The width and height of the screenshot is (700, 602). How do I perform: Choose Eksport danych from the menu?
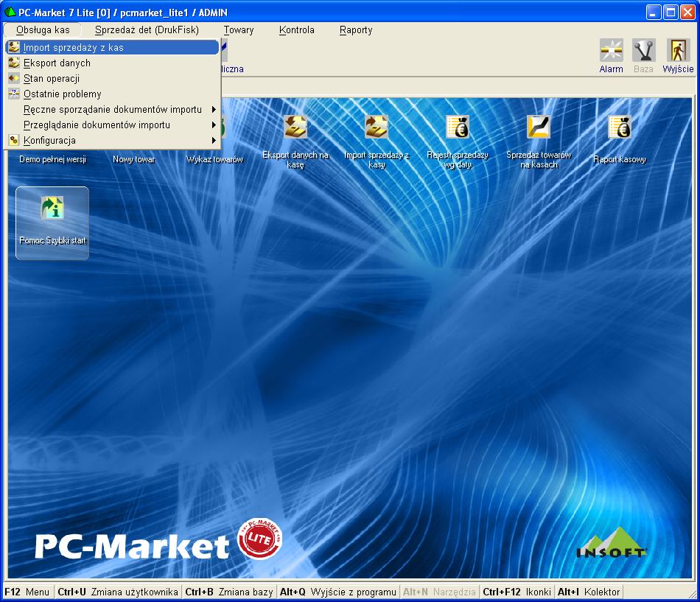(x=112, y=63)
